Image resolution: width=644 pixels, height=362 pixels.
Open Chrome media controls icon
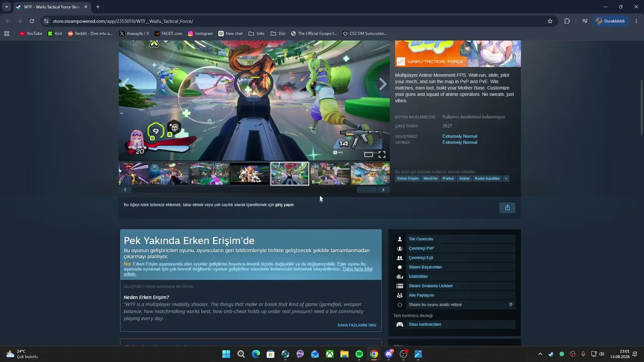585,21
